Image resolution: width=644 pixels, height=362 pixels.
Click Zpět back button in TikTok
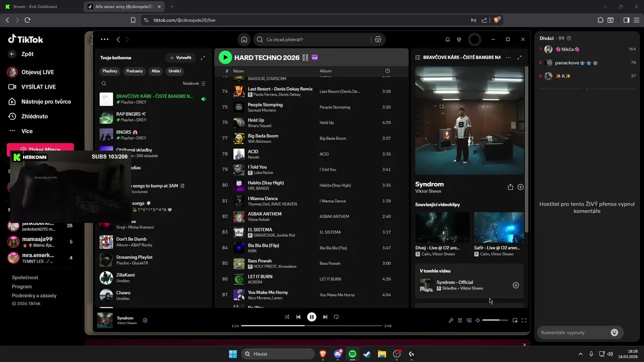[x=22, y=54]
